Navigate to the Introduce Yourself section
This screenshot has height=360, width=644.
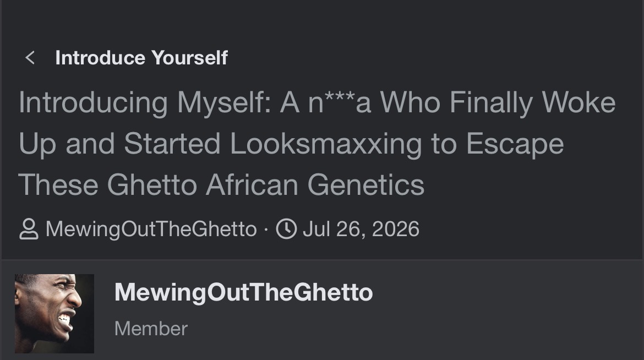pos(141,58)
